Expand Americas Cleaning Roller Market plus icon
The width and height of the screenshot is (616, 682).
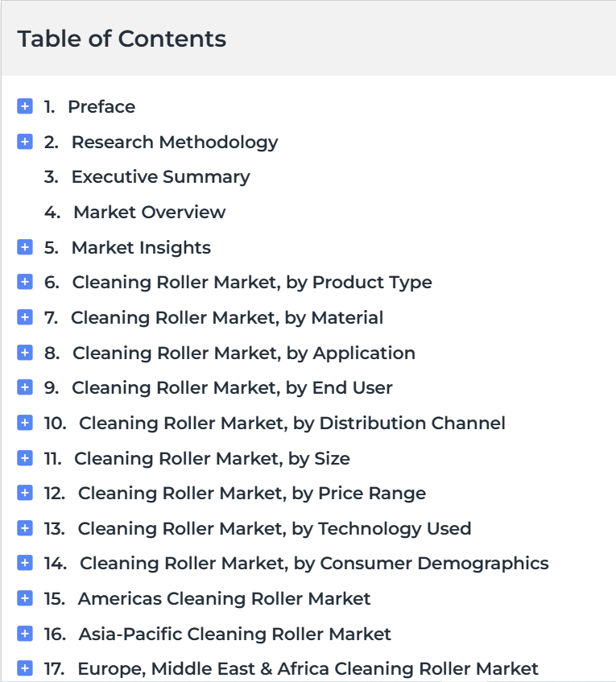(25, 598)
